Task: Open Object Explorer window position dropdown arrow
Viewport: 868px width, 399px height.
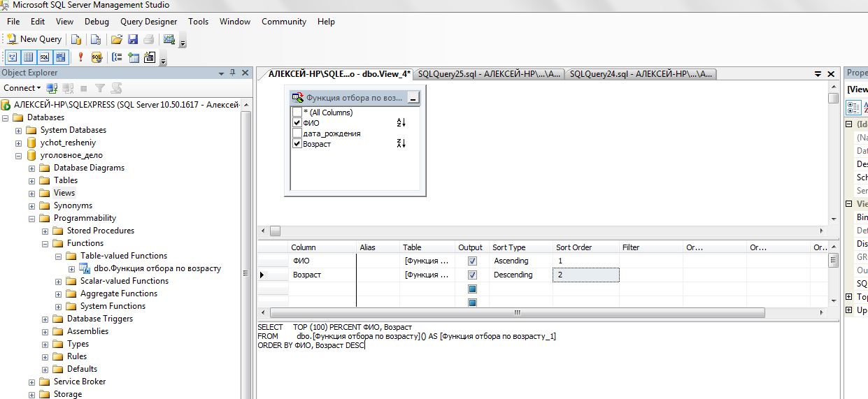Action: (222, 73)
